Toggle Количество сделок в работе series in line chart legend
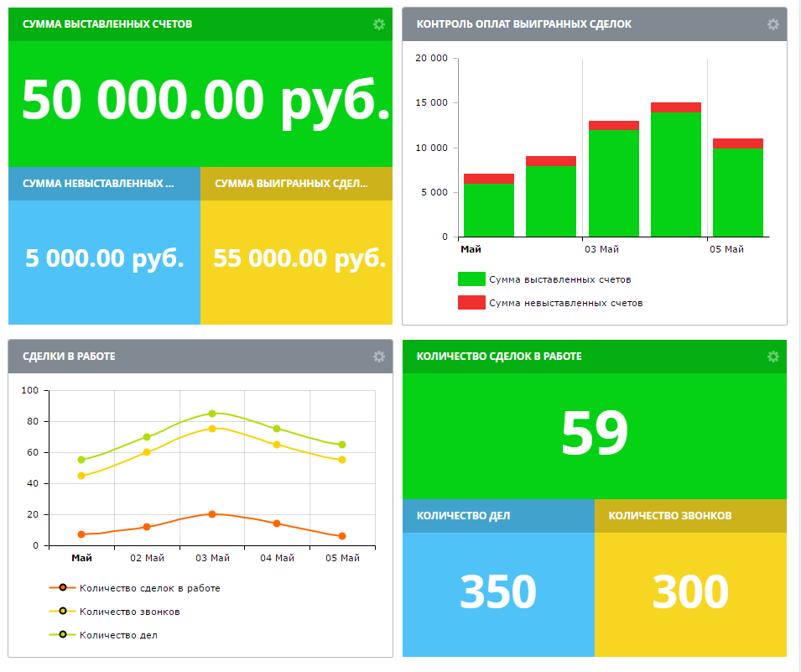The width and height of the screenshot is (801, 672). tap(149, 588)
